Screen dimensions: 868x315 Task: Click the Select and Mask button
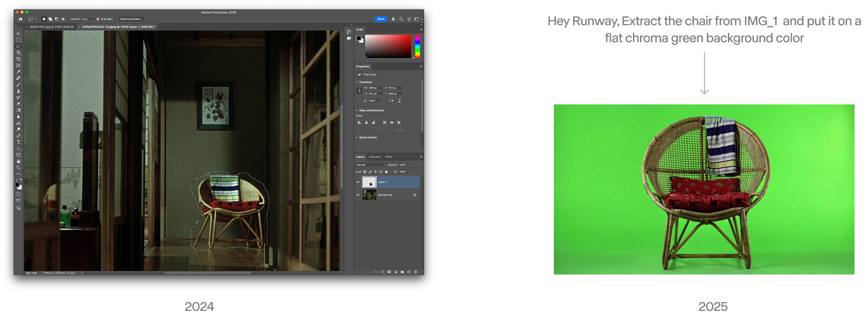(x=131, y=19)
